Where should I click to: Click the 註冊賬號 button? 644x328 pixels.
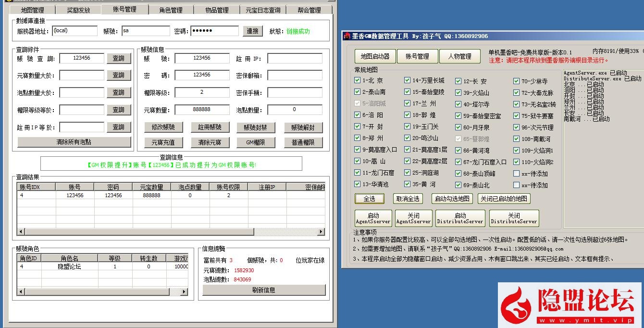coord(210,127)
